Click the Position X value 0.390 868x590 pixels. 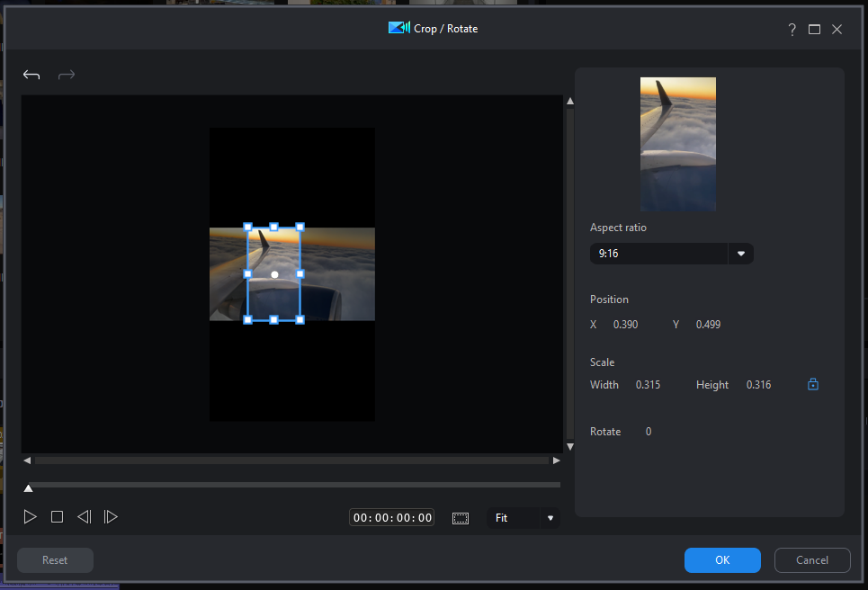(x=625, y=325)
